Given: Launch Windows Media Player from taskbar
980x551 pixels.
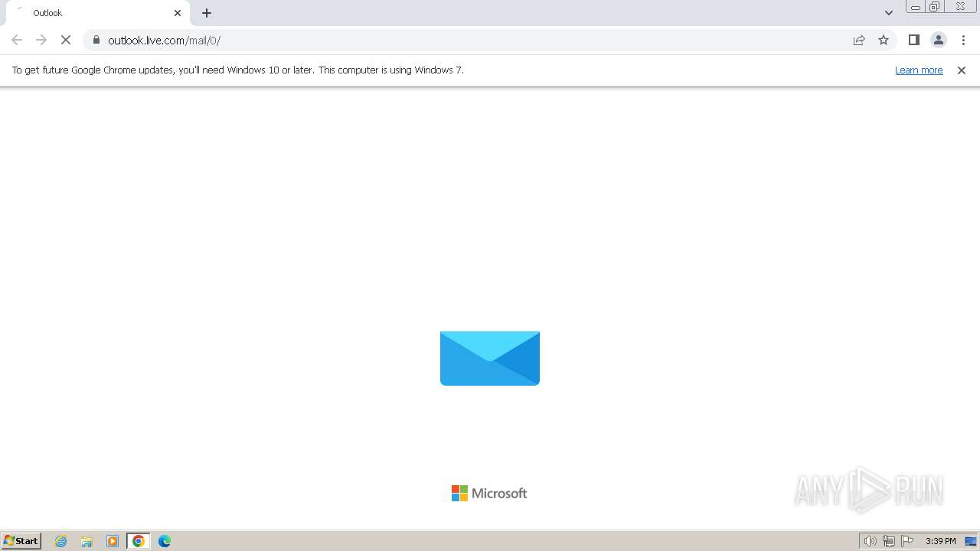Looking at the screenshot, I should point(113,541).
